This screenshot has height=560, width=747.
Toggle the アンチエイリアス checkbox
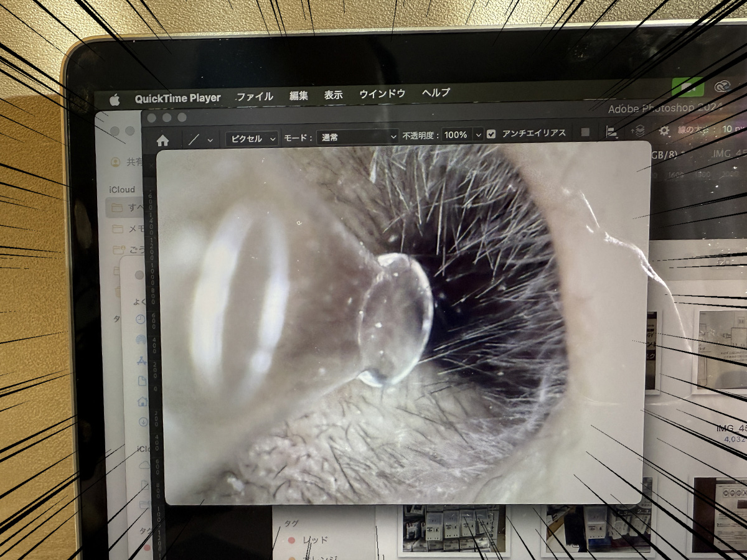pyautogui.click(x=492, y=134)
